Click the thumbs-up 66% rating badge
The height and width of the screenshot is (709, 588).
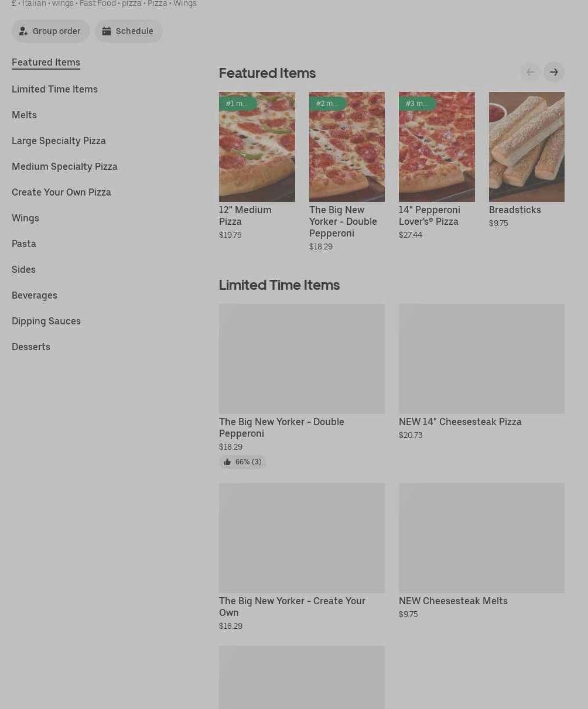coord(242,462)
